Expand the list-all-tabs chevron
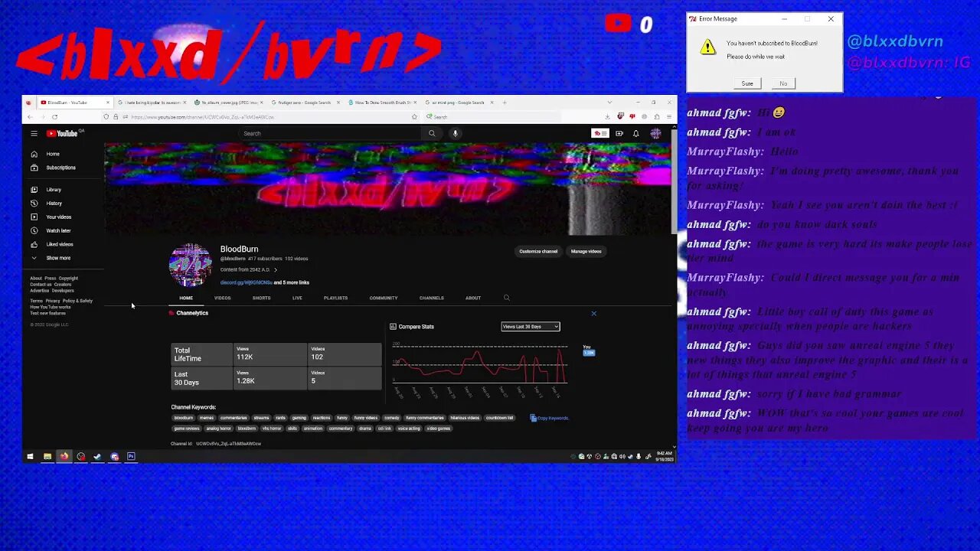The width and height of the screenshot is (980, 551). tap(609, 102)
